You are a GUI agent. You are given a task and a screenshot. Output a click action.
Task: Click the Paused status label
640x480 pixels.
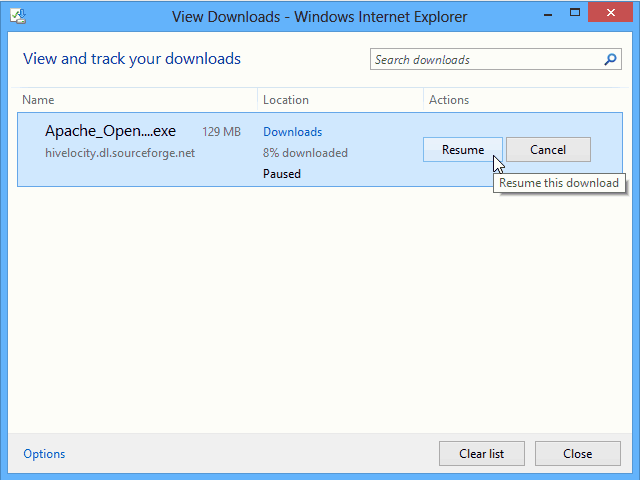pos(282,174)
